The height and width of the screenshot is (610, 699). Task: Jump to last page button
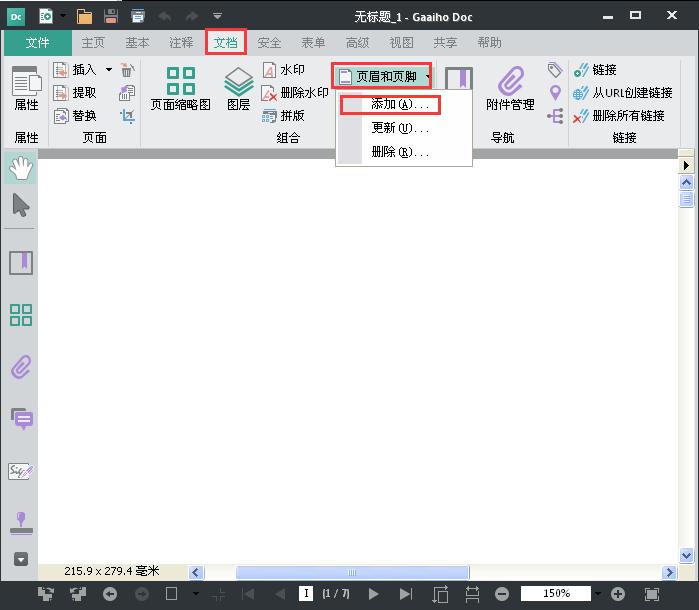pyautogui.click(x=406, y=594)
